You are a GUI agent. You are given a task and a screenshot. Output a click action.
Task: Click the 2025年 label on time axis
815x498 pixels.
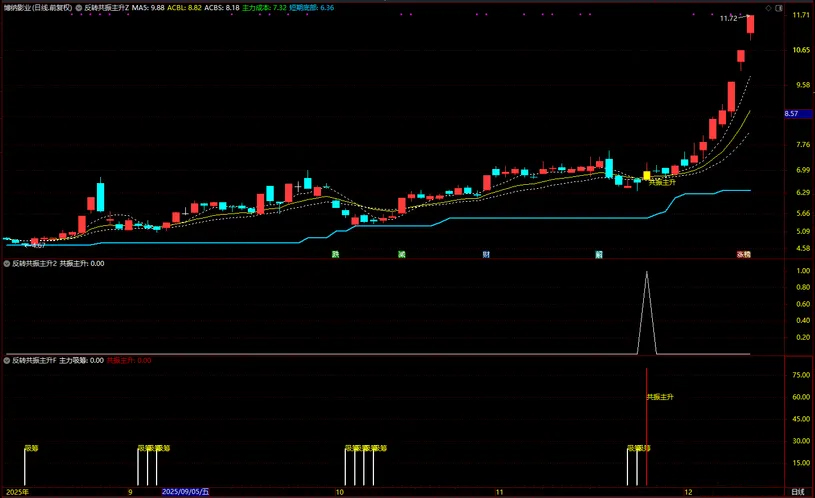(x=18, y=492)
